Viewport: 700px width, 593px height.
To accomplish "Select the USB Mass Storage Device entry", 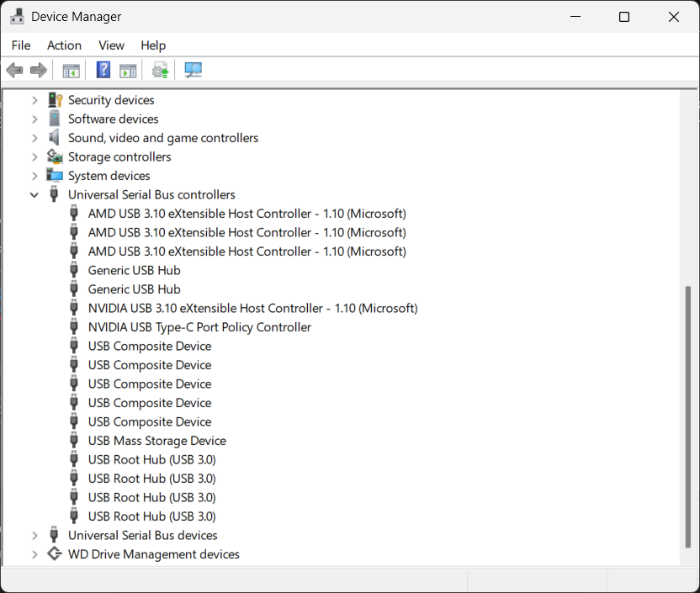I will [x=156, y=441].
